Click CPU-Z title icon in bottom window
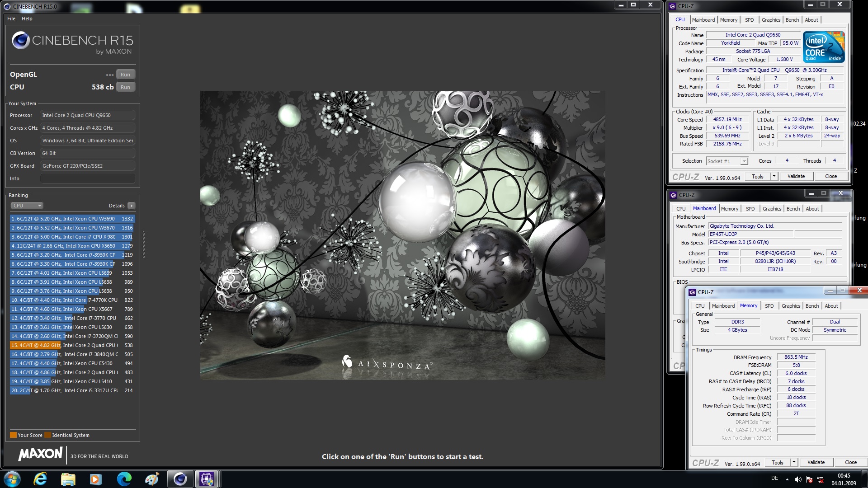 pyautogui.click(x=692, y=292)
